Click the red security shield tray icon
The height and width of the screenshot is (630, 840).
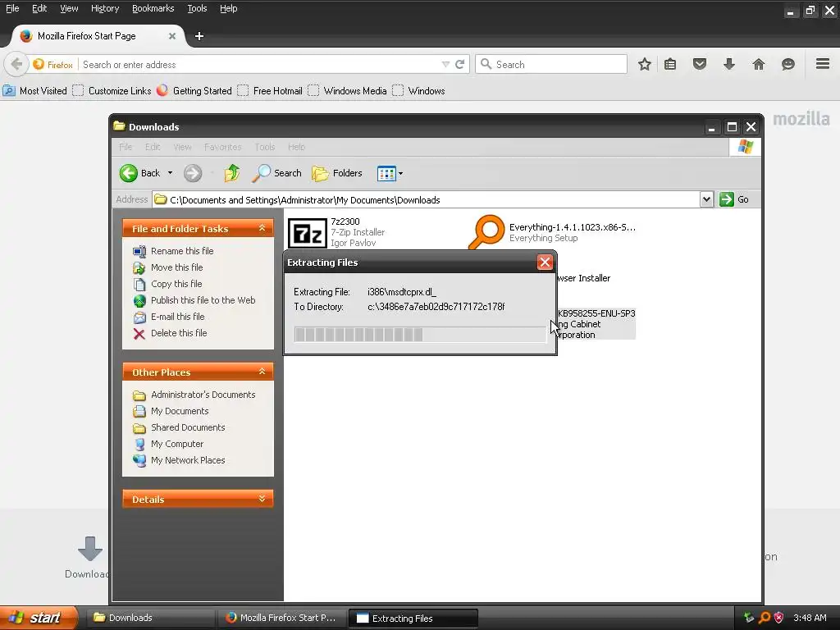[779, 618]
